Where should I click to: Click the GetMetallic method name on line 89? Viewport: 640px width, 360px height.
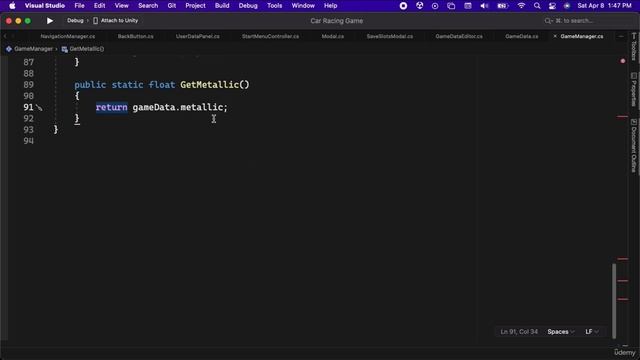tap(209, 84)
